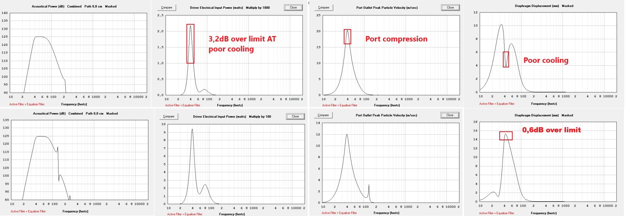
Task: Click 'Multiply by 100' title text
Action: tap(260, 116)
